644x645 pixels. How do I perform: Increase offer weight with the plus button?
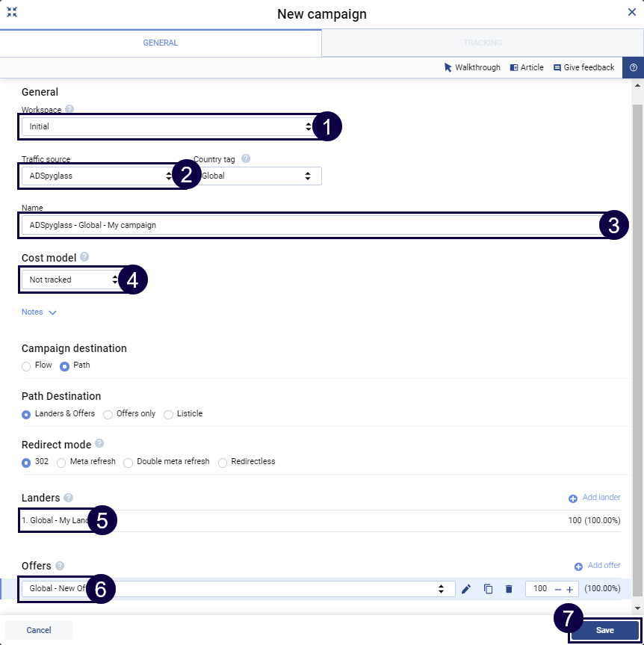570,590
